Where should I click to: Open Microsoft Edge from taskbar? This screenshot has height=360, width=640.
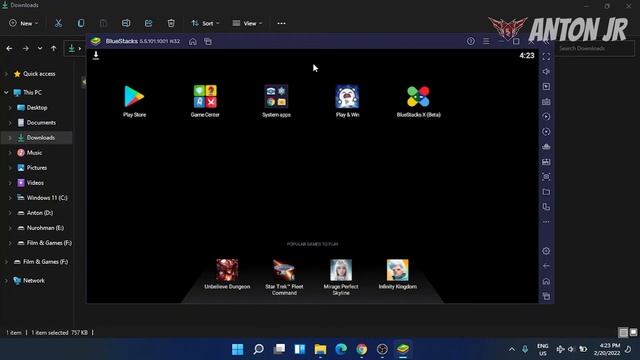click(x=341, y=349)
